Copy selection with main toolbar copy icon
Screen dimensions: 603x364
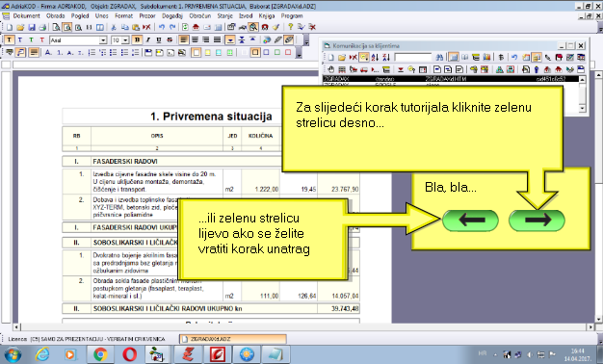[x=125, y=27]
